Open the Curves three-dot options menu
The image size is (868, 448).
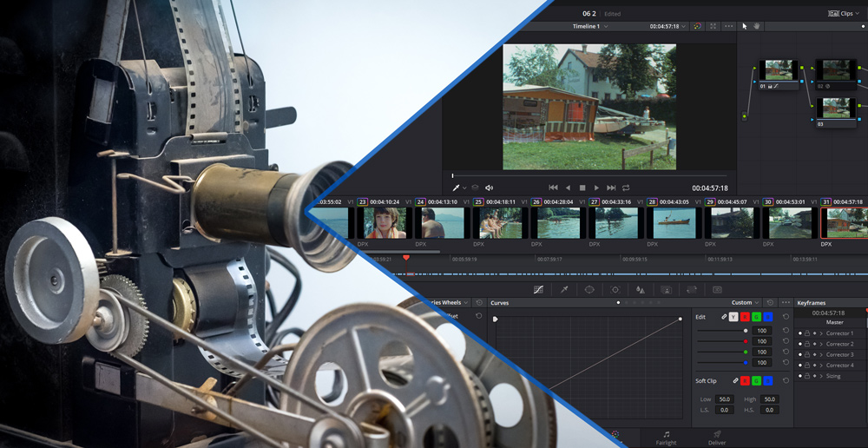pos(785,303)
